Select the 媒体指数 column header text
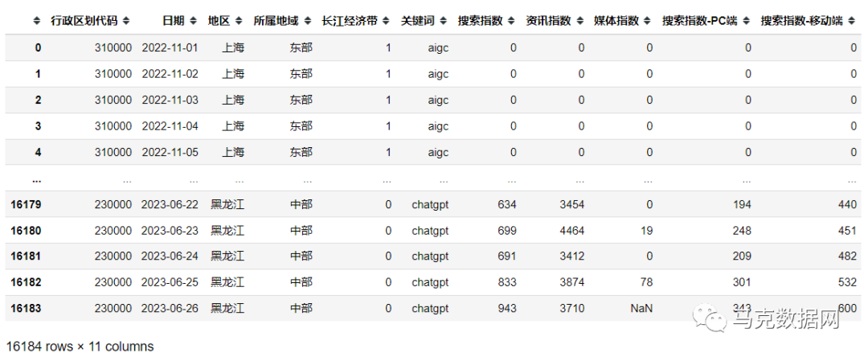 (x=616, y=21)
